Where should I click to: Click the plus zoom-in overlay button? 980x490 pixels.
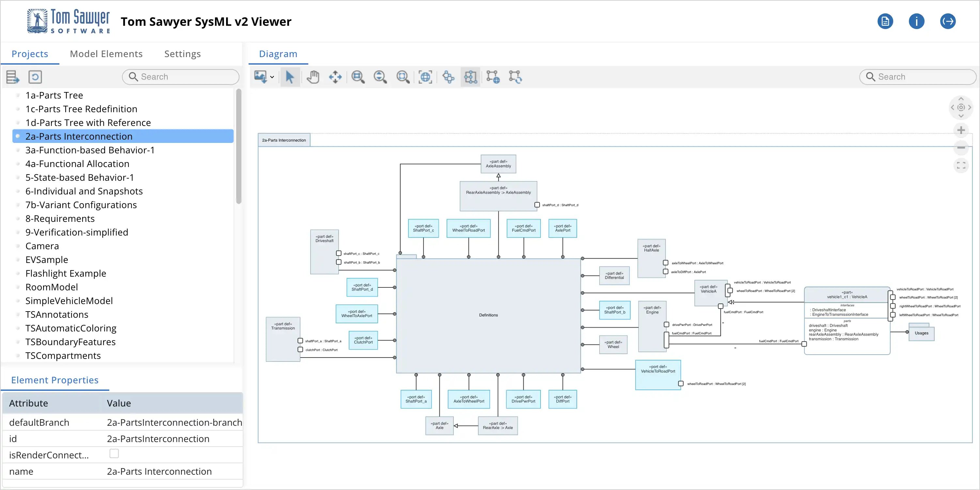click(x=961, y=130)
